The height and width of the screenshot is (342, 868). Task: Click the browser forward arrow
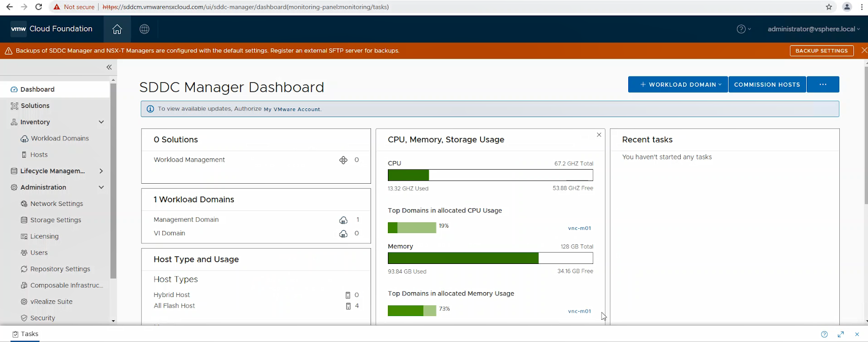pos(24,7)
